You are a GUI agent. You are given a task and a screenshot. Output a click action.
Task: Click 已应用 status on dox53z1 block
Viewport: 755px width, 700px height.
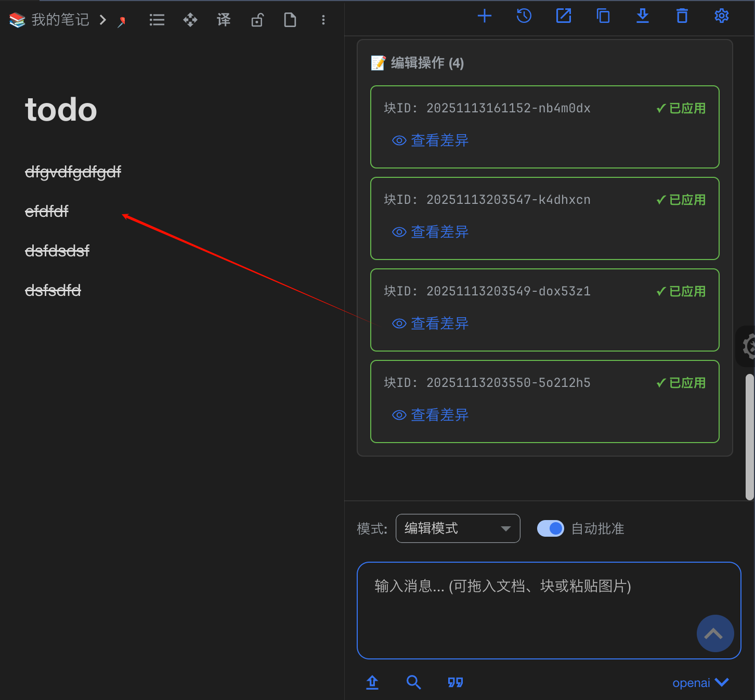point(681,291)
